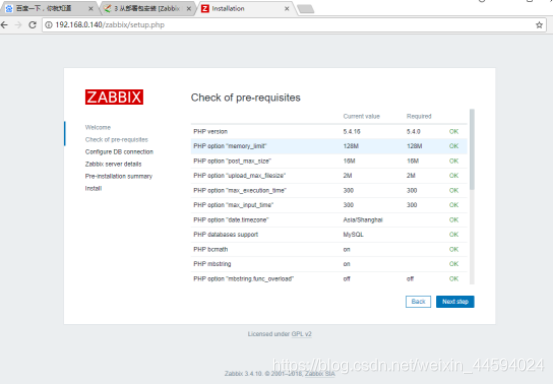Click the PHP option "max_execution_time" label
554x384 pixels.
click(240, 190)
